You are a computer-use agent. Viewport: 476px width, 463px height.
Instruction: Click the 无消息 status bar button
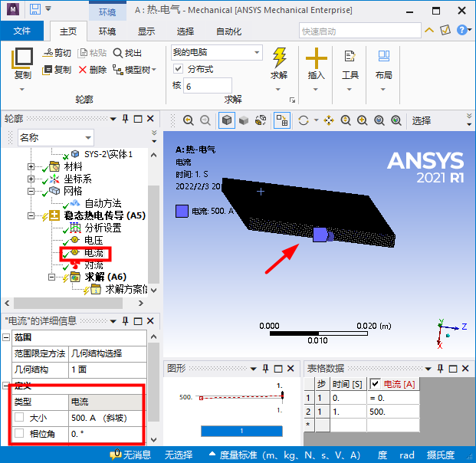click(130, 455)
